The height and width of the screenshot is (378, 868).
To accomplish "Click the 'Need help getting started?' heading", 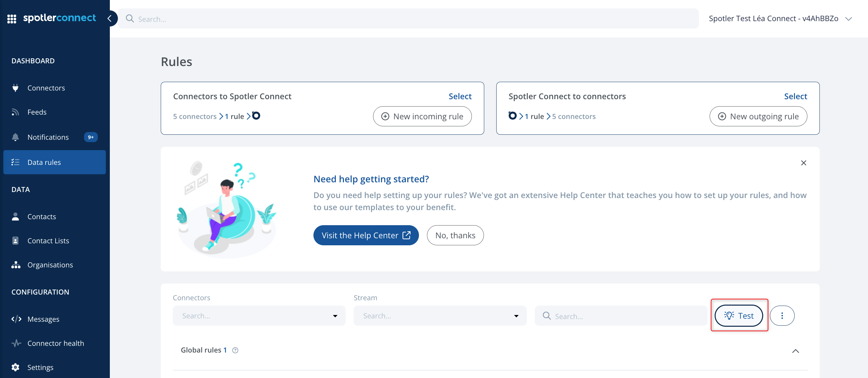I will click(x=371, y=179).
